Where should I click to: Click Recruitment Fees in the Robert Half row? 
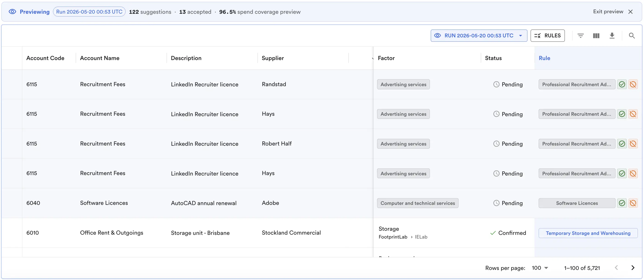coord(103,143)
